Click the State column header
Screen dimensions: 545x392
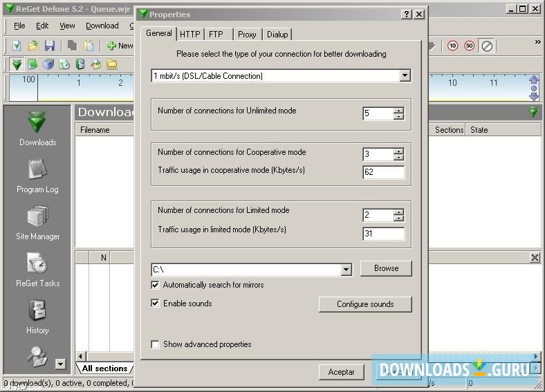pos(504,129)
